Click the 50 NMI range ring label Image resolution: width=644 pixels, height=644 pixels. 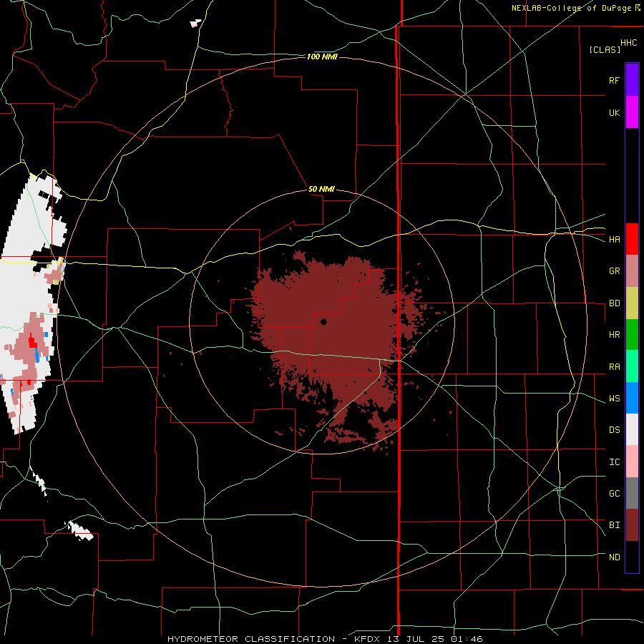321,189
